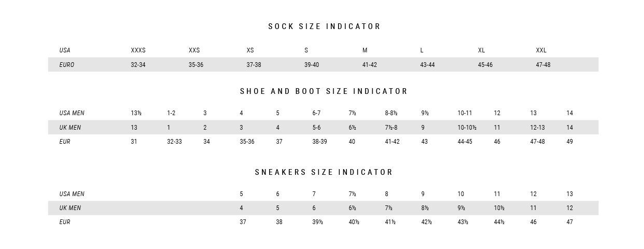
Task: Select EUR 35-36 in shoe and boot table
Action: pyautogui.click(x=247, y=142)
